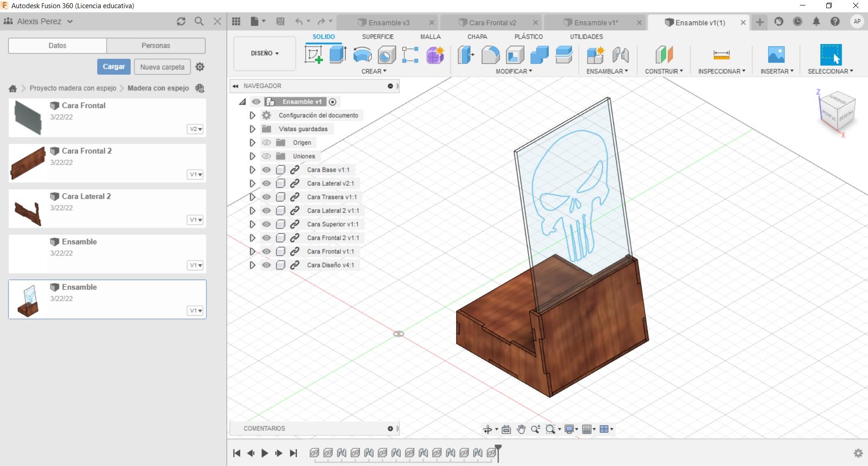Switch to the PLÁSTICO tab

point(529,37)
